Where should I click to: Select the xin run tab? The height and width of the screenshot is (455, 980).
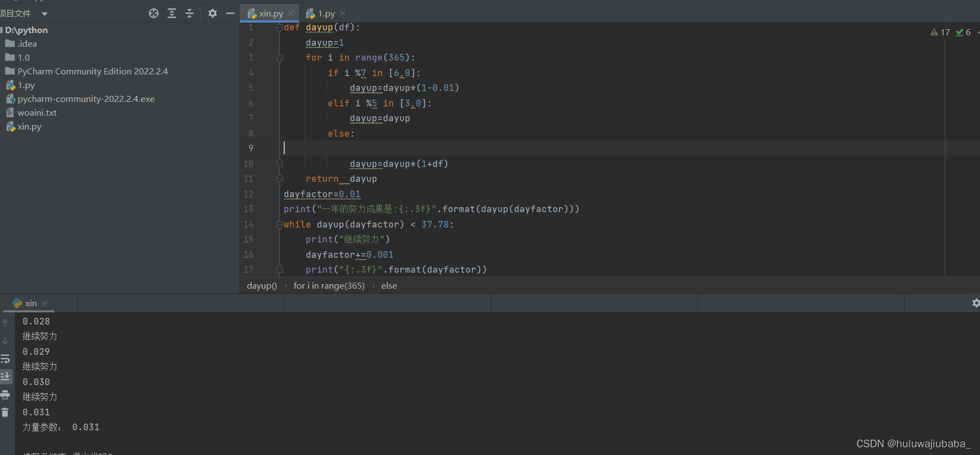pos(30,304)
